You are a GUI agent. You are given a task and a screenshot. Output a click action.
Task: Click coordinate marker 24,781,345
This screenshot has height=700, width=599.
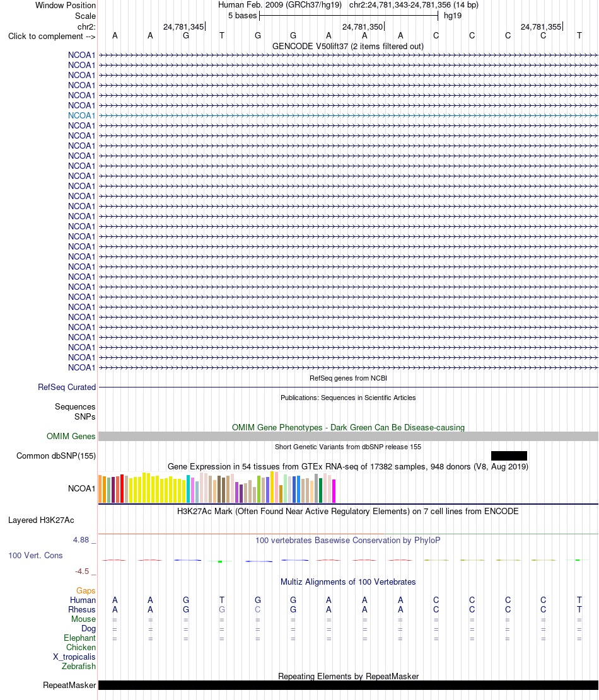click(183, 27)
